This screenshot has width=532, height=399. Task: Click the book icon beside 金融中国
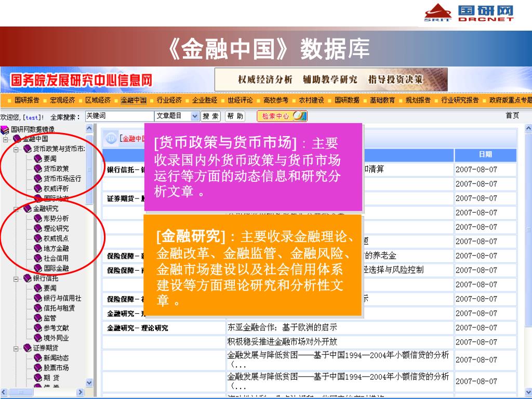coord(17,139)
